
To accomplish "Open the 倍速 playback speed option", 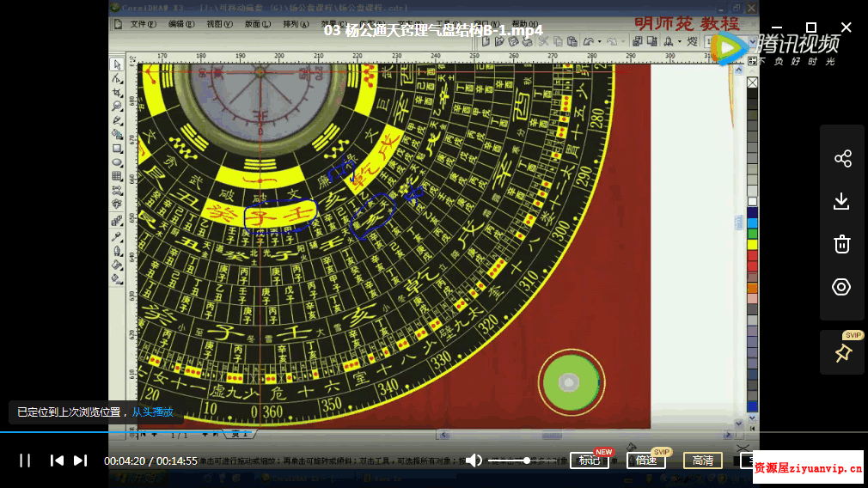I will [646, 461].
